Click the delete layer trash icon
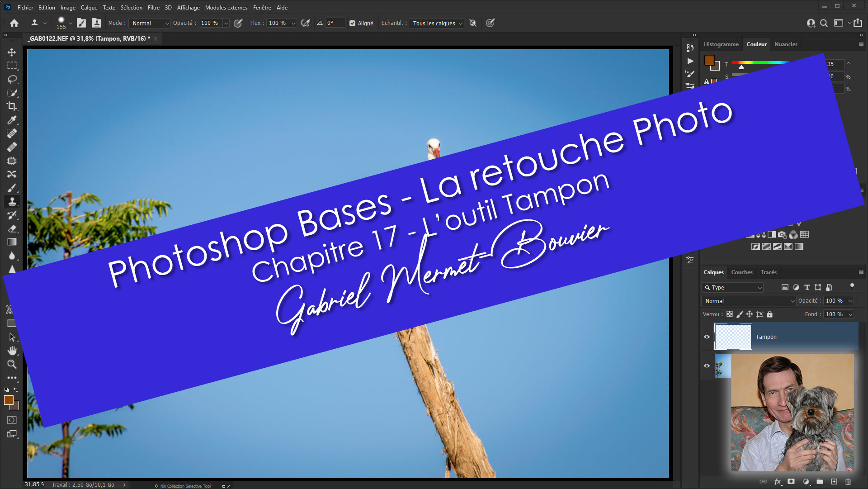Viewport: 868px width, 489px height. tap(848, 482)
